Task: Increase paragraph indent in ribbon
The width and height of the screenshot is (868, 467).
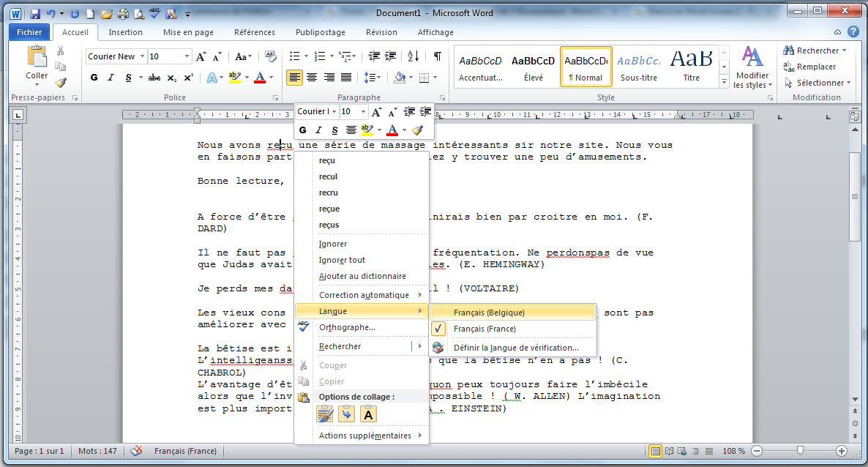Action: click(x=390, y=56)
